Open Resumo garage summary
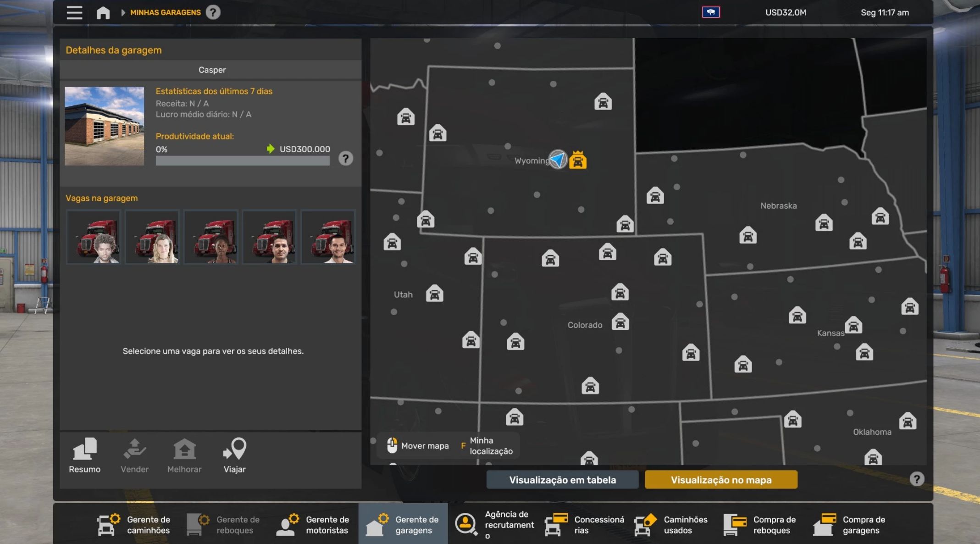980x544 pixels. point(85,455)
